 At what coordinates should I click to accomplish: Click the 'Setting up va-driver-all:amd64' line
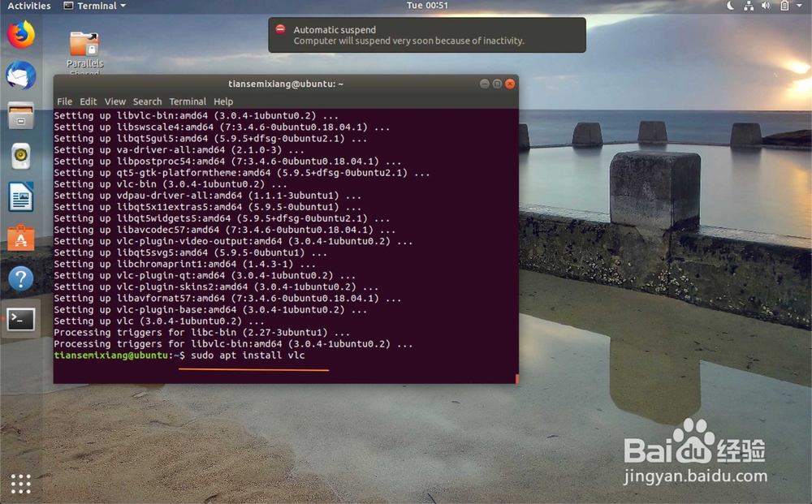179,151
